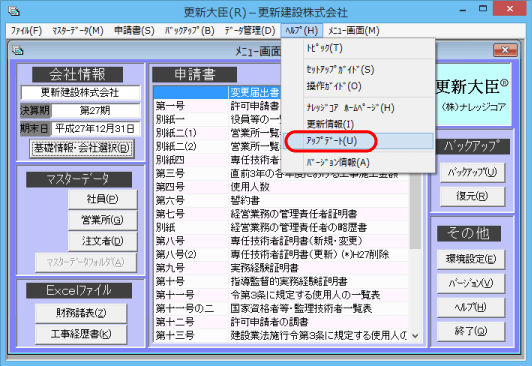Click the バージョン(V) button

(x=471, y=283)
